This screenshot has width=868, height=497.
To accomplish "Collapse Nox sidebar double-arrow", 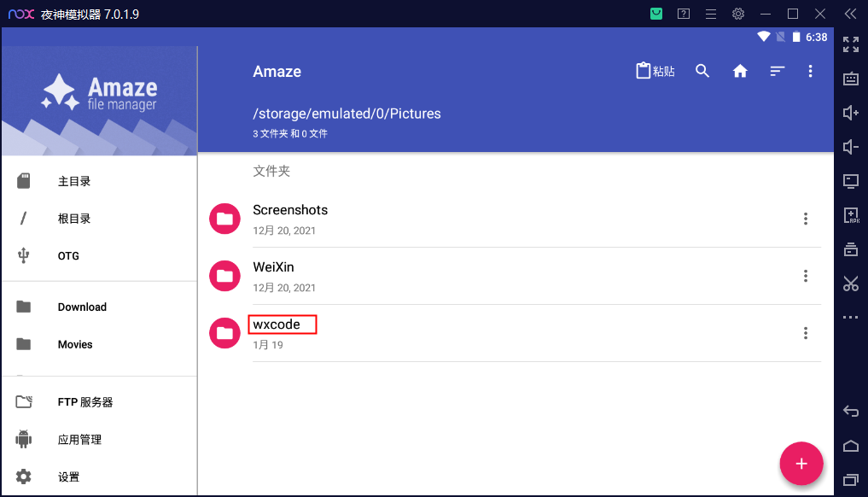I will (851, 14).
